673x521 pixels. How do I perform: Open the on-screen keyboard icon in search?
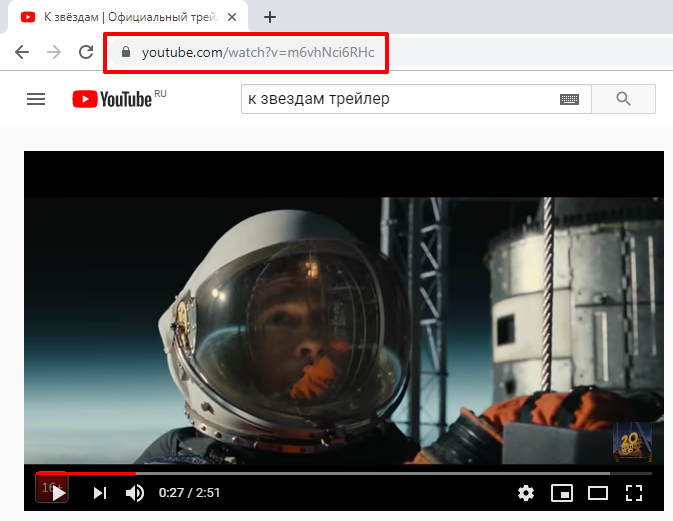(570, 100)
